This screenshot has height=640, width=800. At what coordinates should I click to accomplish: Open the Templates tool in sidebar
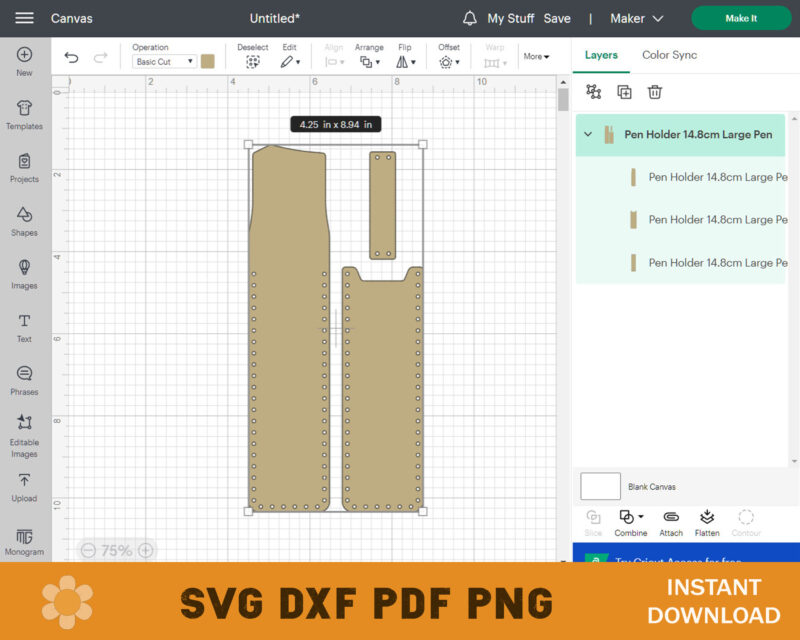24,114
